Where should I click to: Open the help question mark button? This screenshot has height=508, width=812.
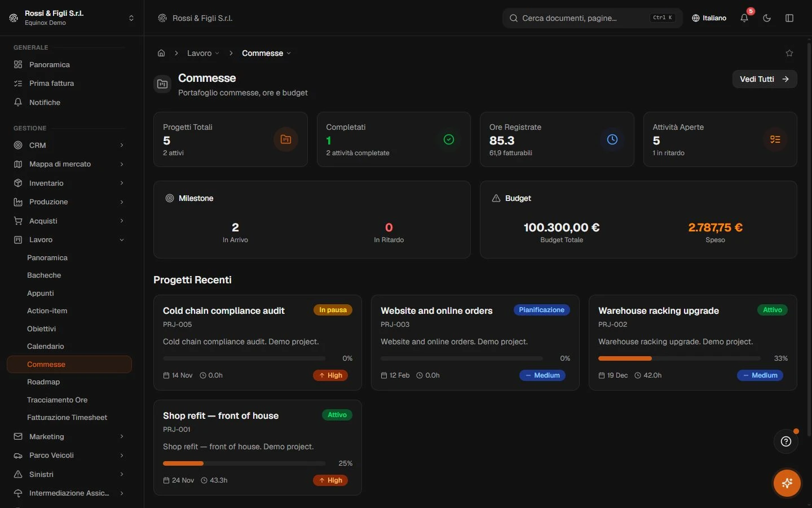pyautogui.click(x=786, y=441)
